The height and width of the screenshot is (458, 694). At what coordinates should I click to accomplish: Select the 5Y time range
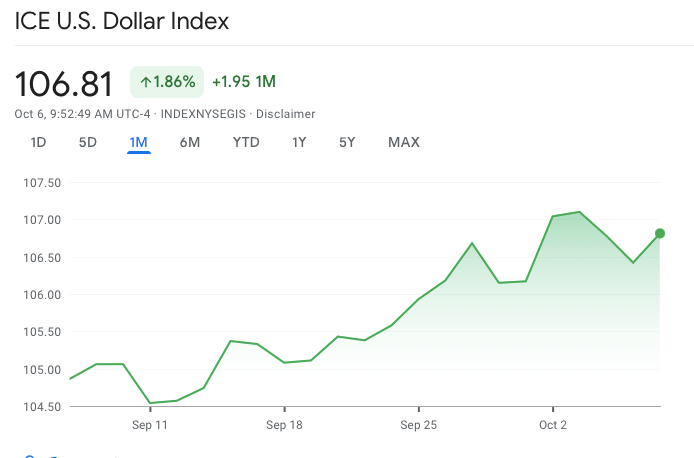click(347, 142)
